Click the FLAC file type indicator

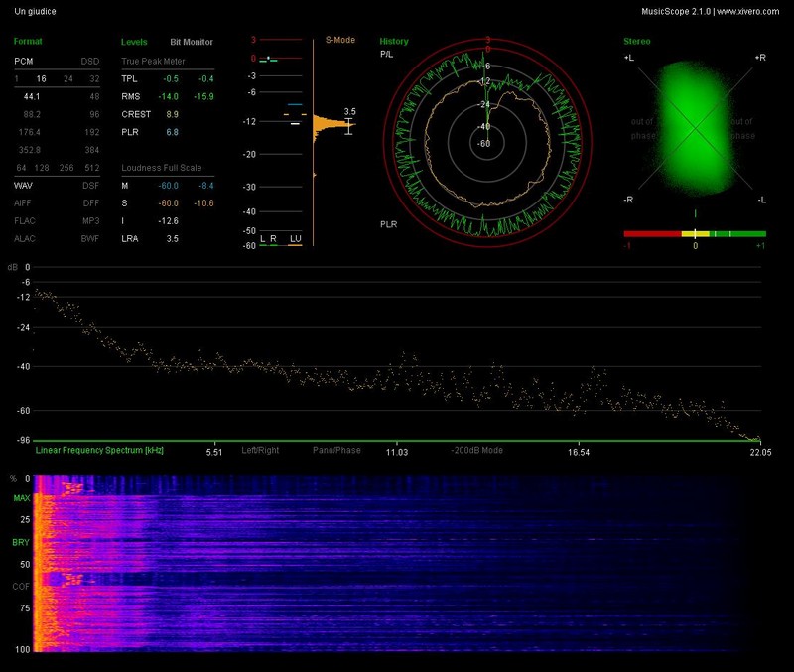tap(25, 220)
